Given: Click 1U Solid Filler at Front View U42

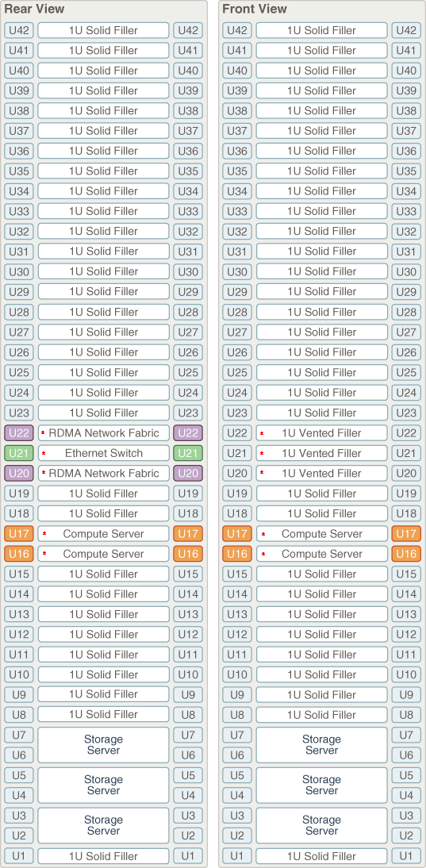Looking at the screenshot, I should pyautogui.click(x=321, y=30).
